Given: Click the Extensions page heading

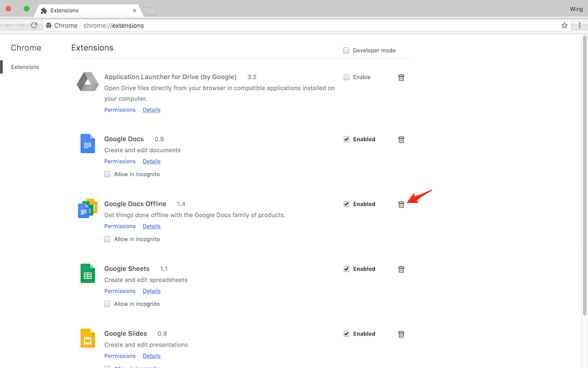Looking at the screenshot, I should (x=92, y=48).
